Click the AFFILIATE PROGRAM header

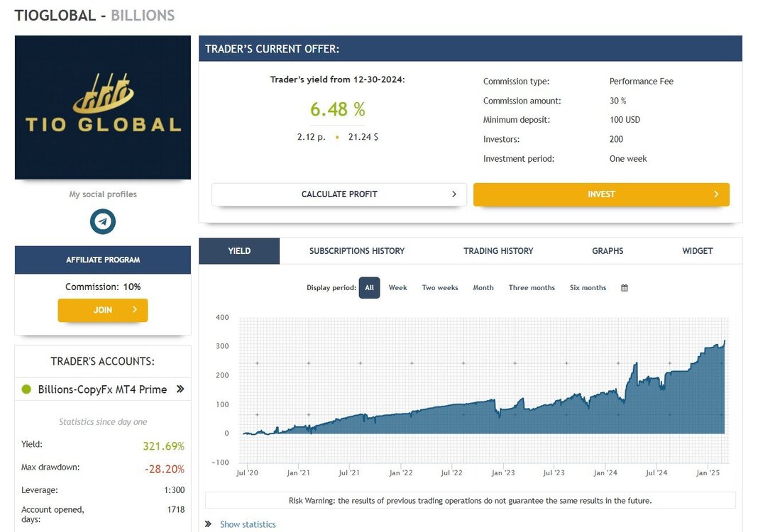coord(103,260)
